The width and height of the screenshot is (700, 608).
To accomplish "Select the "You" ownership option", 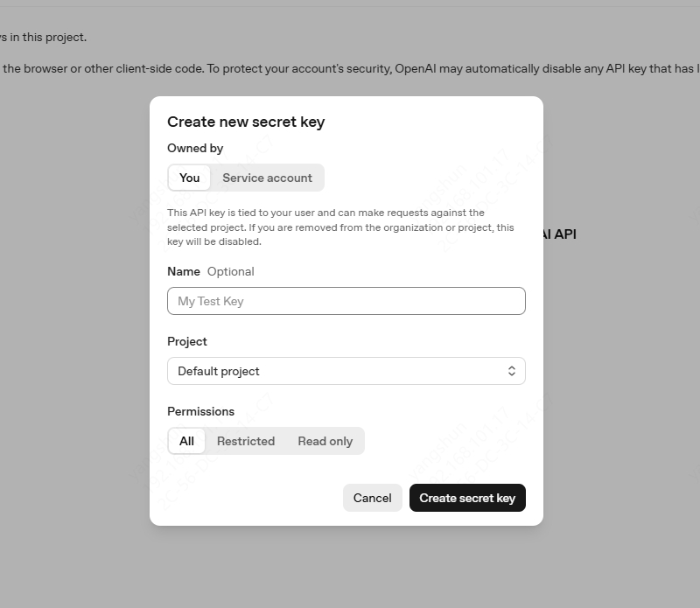I will coord(189,178).
